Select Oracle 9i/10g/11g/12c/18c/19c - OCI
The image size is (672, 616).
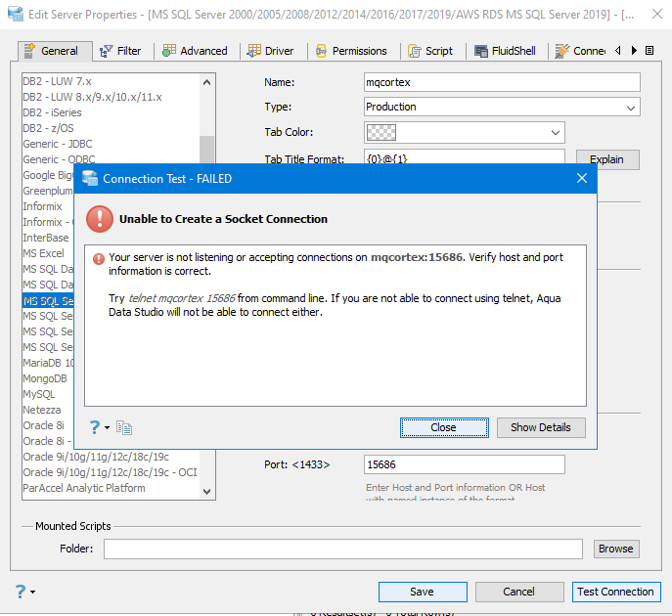coord(111,472)
